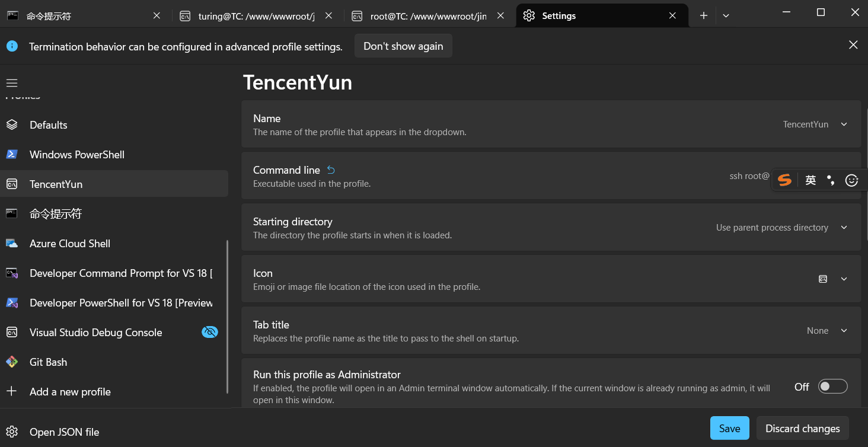This screenshot has width=868, height=447.
Task: Click the 'None' tab title value
Action: click(818, 331)
